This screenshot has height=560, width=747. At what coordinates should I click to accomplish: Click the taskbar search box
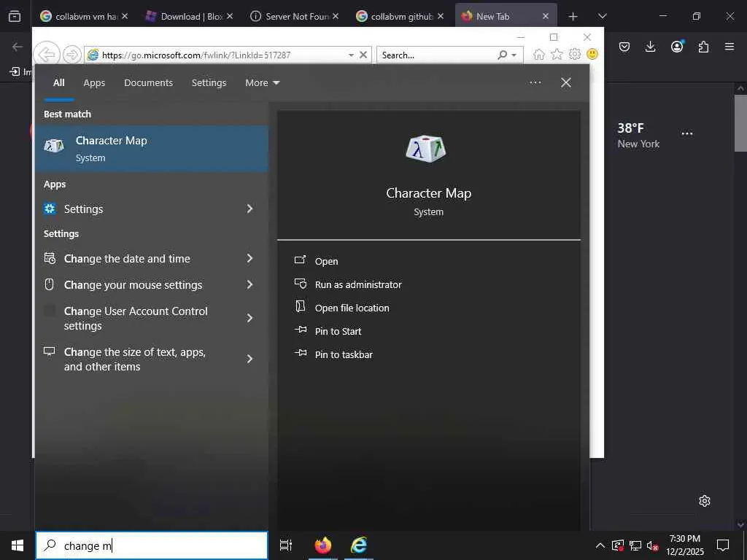[x=152, y=545]
